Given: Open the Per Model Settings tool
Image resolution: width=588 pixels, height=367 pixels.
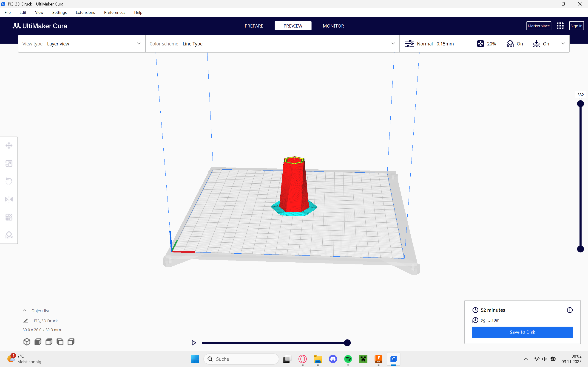Looking at the screenshot, I should [9, 217].
